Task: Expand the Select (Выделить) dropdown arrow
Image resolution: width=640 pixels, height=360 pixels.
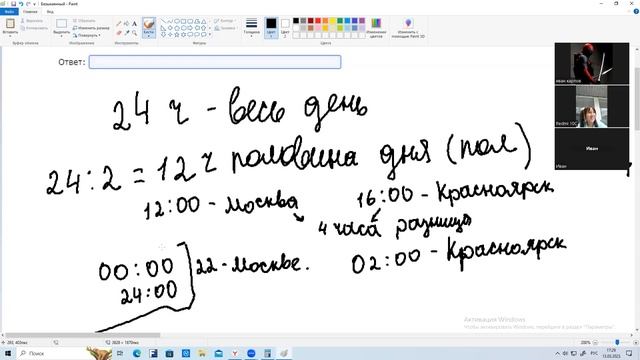Action: coord(62,36)
